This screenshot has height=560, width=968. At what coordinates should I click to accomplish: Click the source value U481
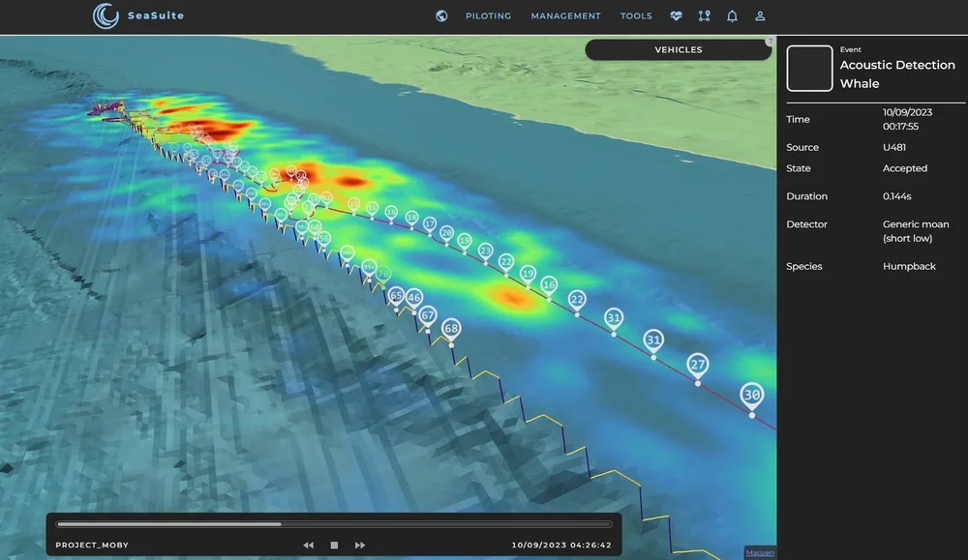pyautogui.click(x=893, y=147)
